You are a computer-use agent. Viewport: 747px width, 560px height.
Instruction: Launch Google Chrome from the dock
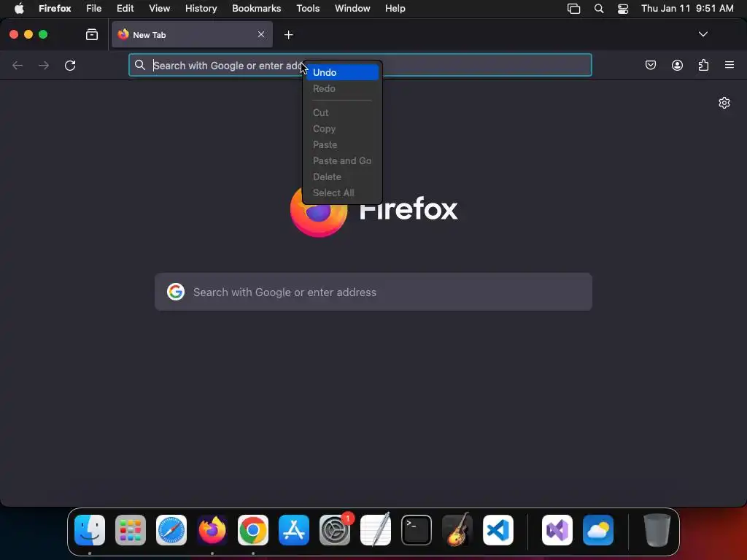(x=253, y=530)
